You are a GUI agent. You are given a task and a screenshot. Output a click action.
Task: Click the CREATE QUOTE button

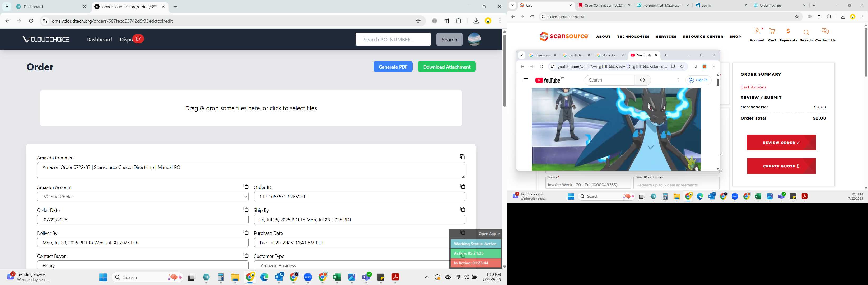pos(781,166)
